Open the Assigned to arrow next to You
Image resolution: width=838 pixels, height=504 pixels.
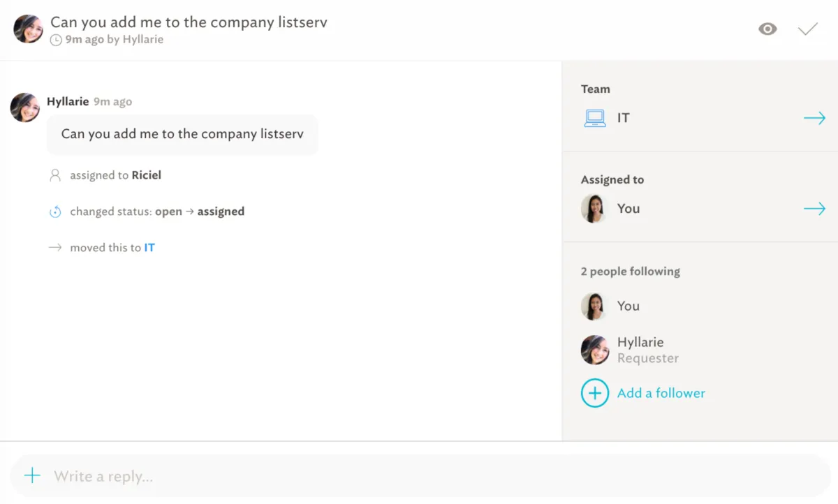[x=814, y=209]
